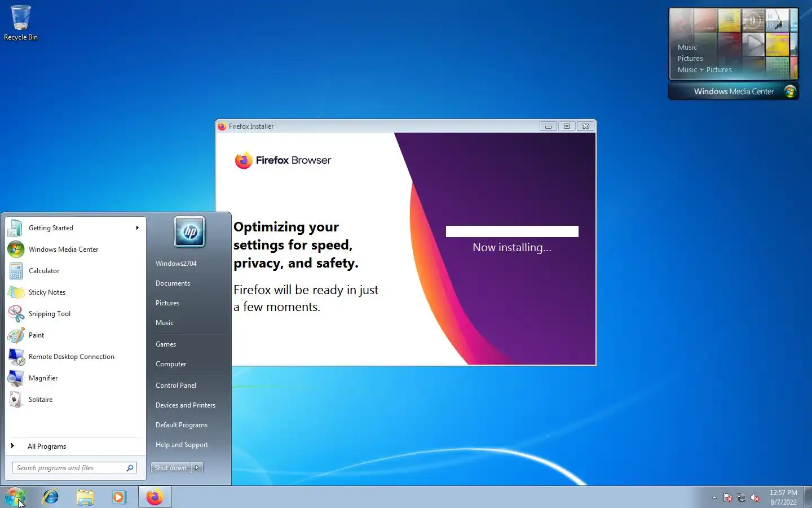Image resolution: width=812 pixels, height=508 pixels.
Task: Click the Shut down button
Action: [171, 468]
